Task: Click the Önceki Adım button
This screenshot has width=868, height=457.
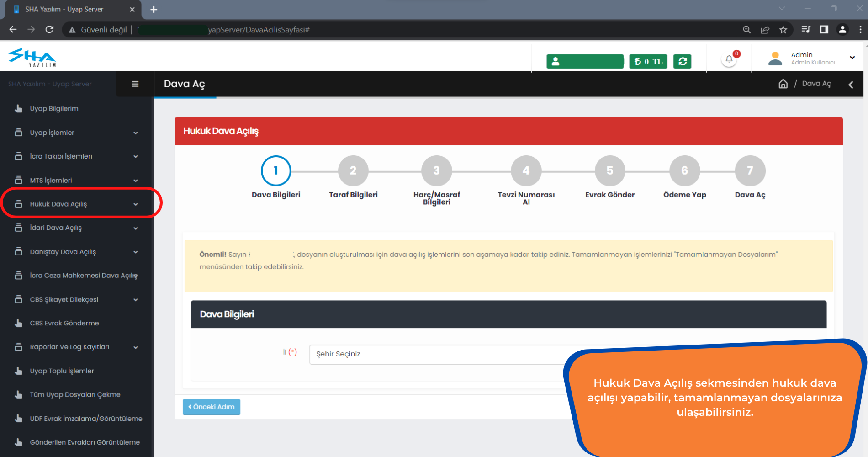Action: point(211,407)
